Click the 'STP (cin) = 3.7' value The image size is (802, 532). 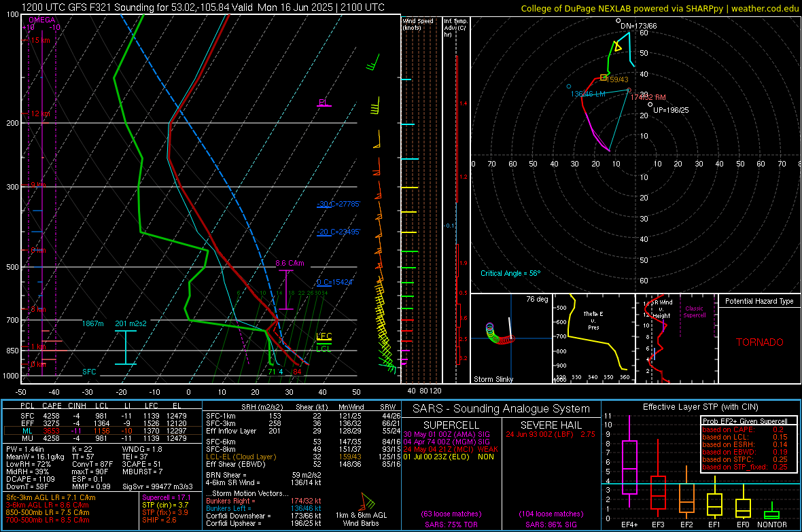click(165, 505)
